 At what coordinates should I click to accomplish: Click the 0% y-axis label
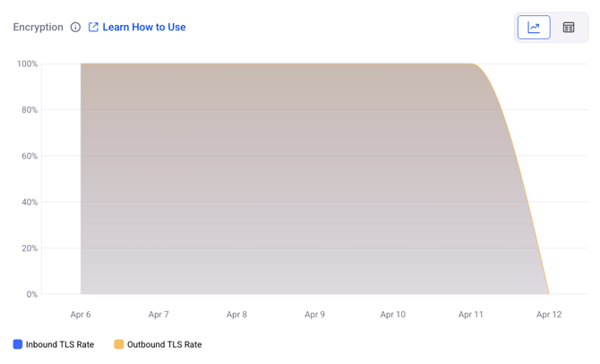point(31,294)
